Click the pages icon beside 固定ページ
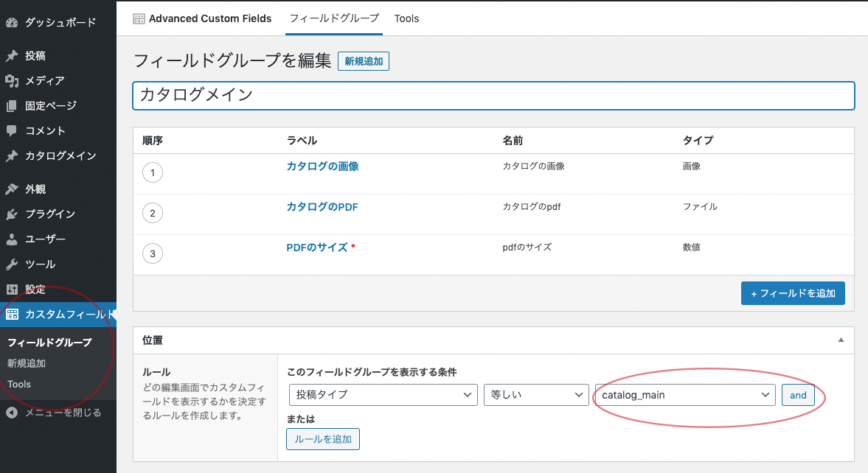 pyautogui.click(x=12, y=105)
